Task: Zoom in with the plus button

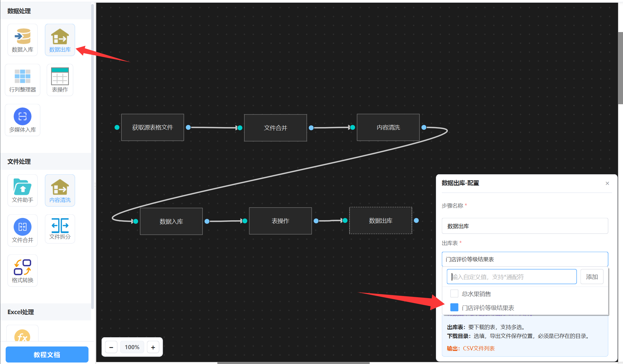Action: pos(153,347)
